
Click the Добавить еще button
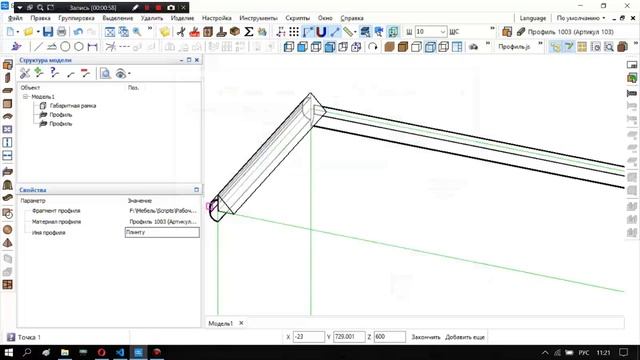[x=464, y=337]
